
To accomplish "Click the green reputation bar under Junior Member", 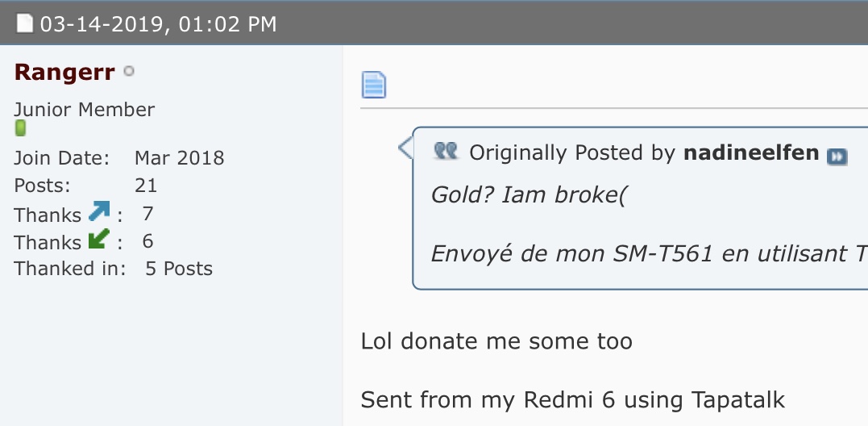I will 20,128.
